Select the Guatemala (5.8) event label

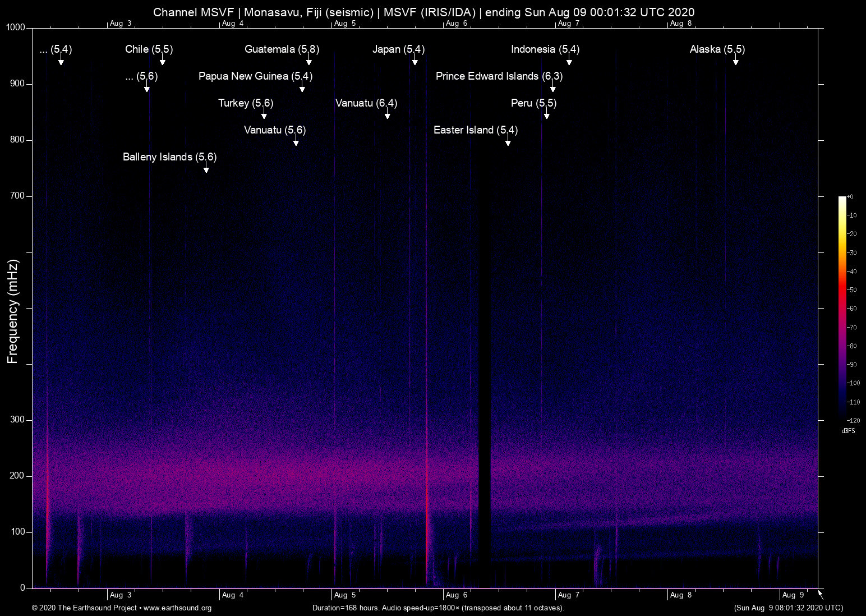pyautogui.click(x=282, y=49)
